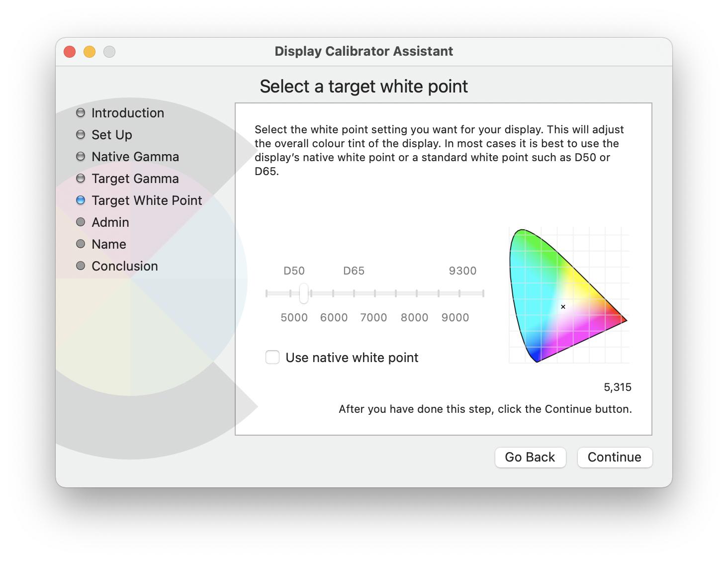The width and height of the screenshot is (728, 561).
Task: Click the blue Target White Point bullet
Action: (81, 200)
